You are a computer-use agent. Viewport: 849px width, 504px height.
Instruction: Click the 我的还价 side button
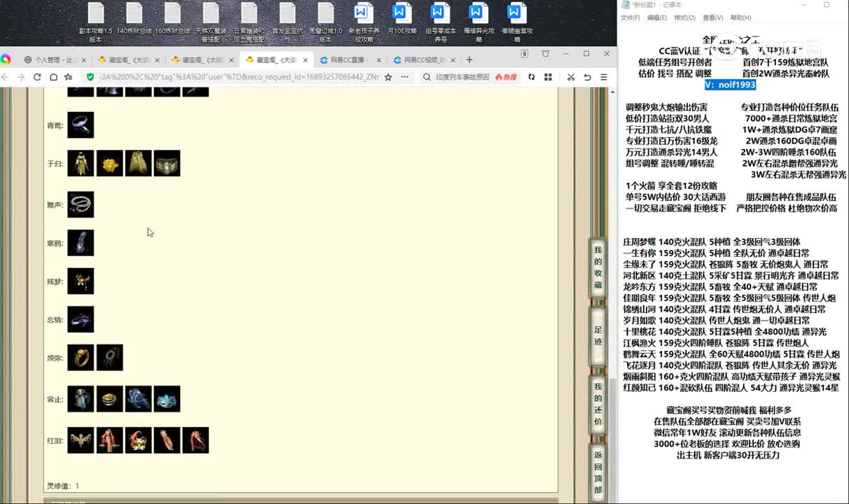point(598,404)
